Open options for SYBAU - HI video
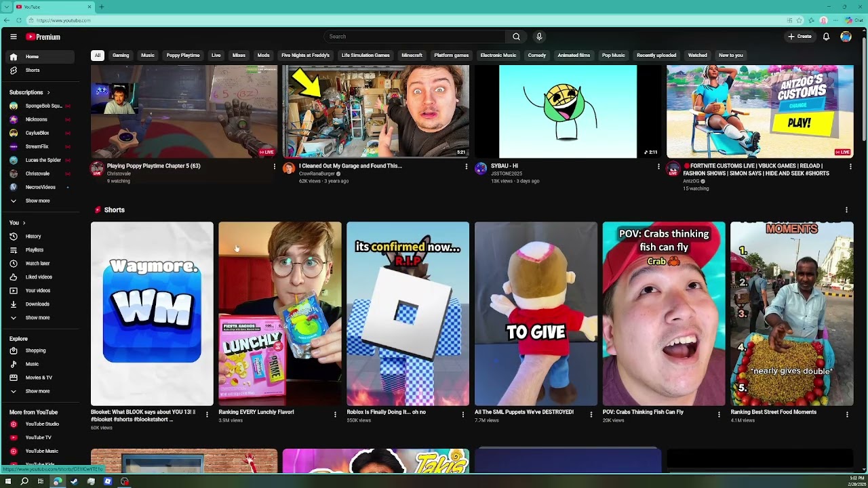 click(x=658, y=167)
